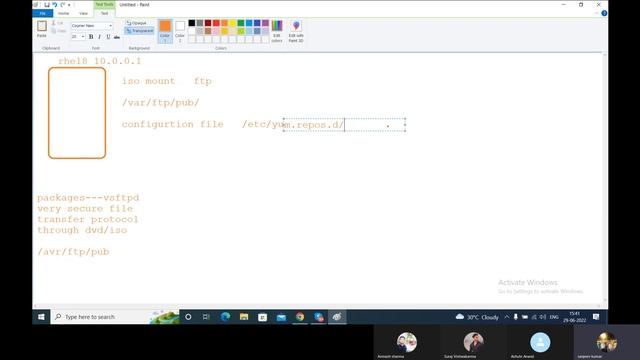Image resolution: width=640 pixels, height=360 pixels.
Task: Click the Copy command in Clipboard
Action: [58, 31]
